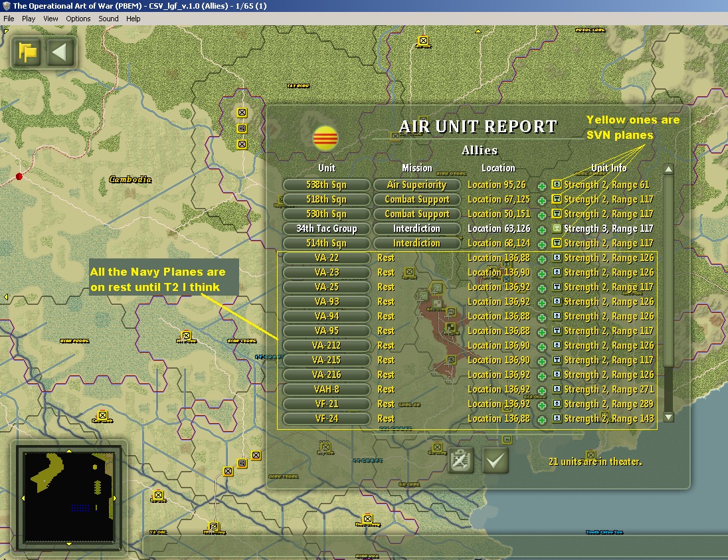Click the green plus for VA-25
This screenshot has width=728, height=560.
click(541, 288)
